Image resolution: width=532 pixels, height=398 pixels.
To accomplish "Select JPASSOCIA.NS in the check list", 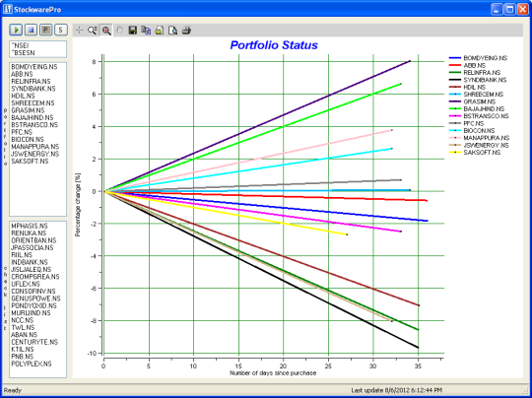I will (x=33, y=247).
